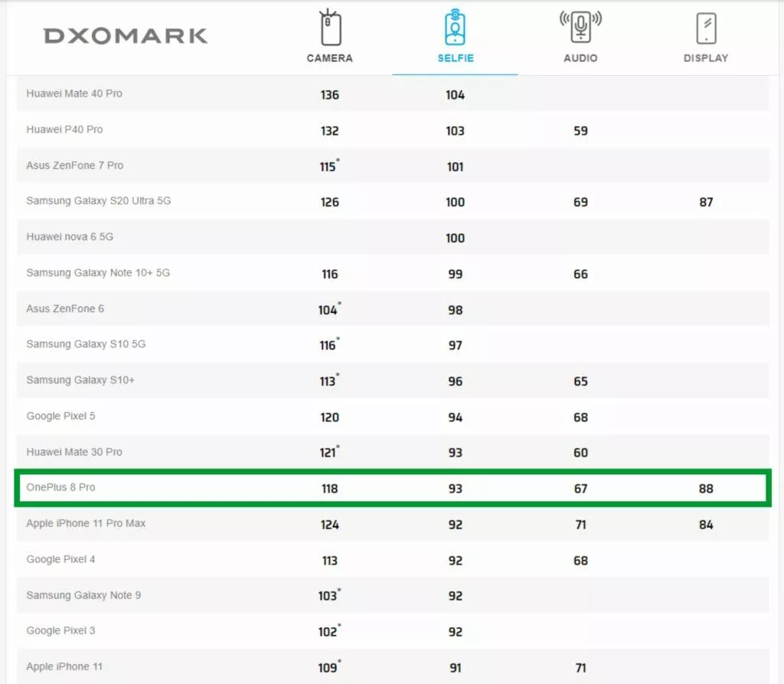The width and height of the screenshot is (784, 684).
Task: Select the Google Pixel 5 name
Action: tap(60, 416)
